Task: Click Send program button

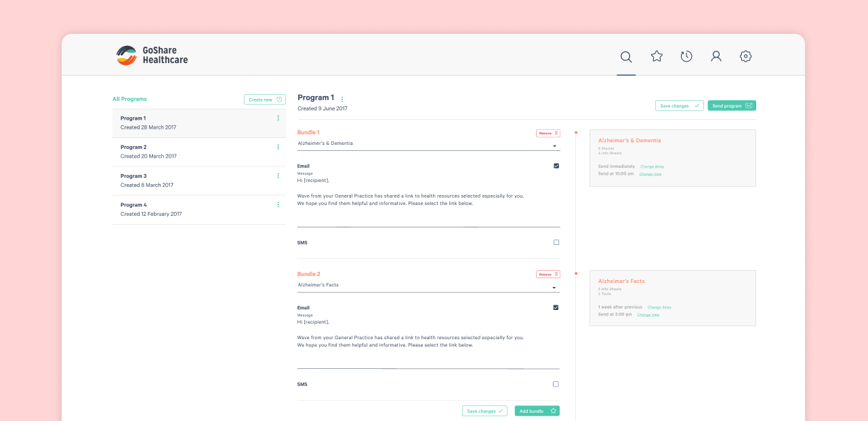Action: (732, 106)
